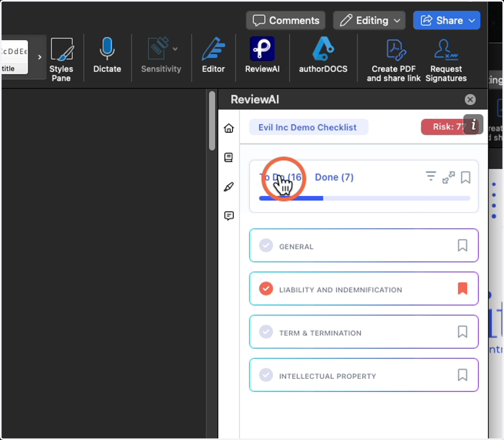Open the INTELLECTUAL PROPERTY card
The height and width of the screenshot is (440, 504).
click(x=364, y=375)
